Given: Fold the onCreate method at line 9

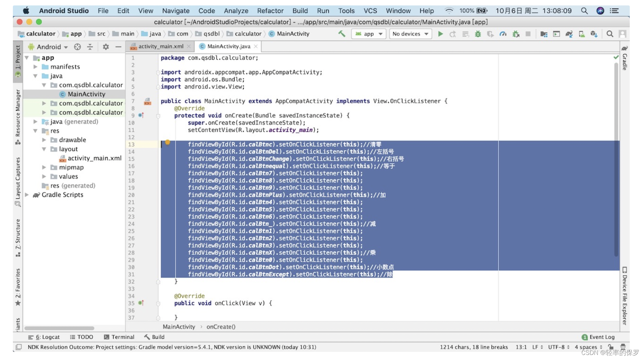Looking at the screenshot, I should [x=158, y=116].
